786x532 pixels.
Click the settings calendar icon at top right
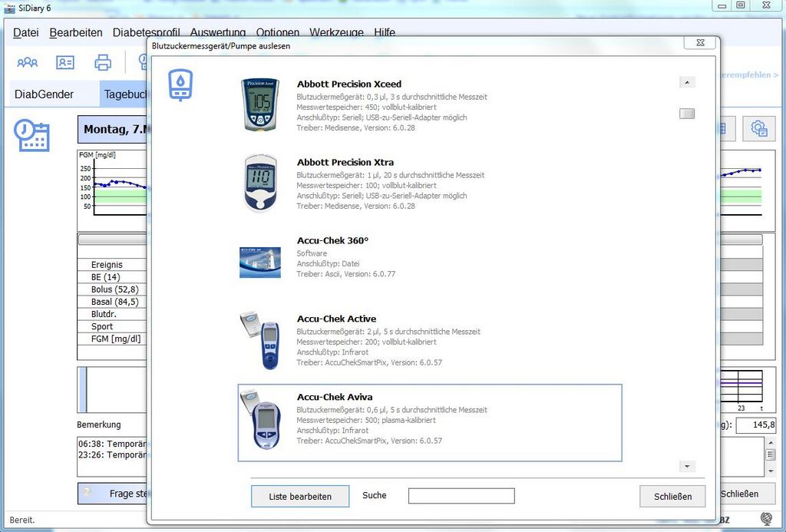pos(758,129)
